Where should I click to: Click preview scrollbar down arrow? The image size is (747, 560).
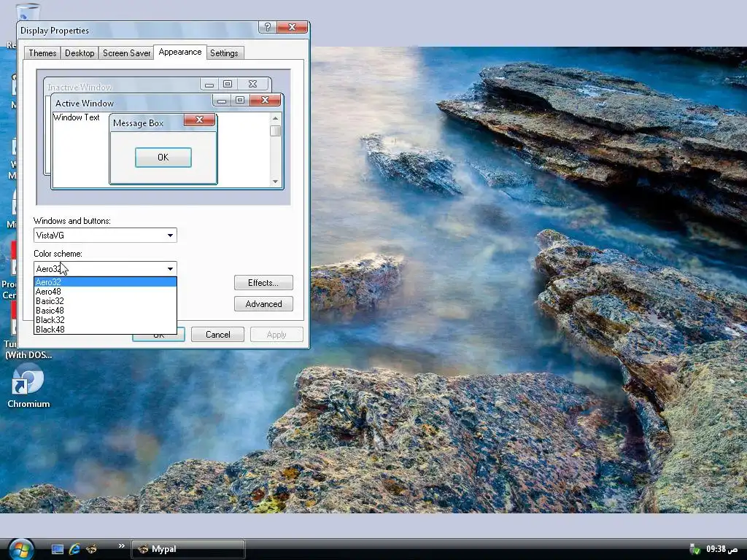(x=275, y=182)
